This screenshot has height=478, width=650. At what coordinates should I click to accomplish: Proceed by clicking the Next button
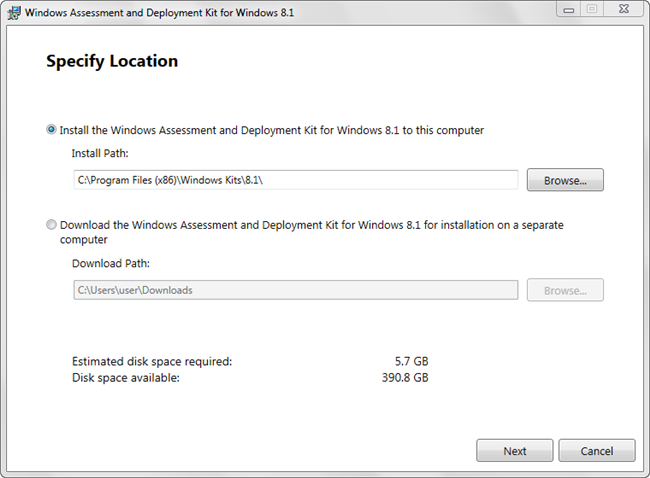tap(515, 451)
